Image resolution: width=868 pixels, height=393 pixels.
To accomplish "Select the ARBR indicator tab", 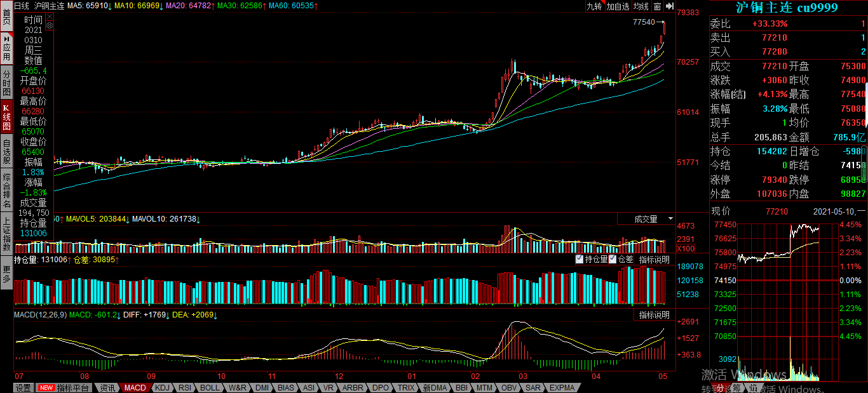I will (x=353, y=388).
